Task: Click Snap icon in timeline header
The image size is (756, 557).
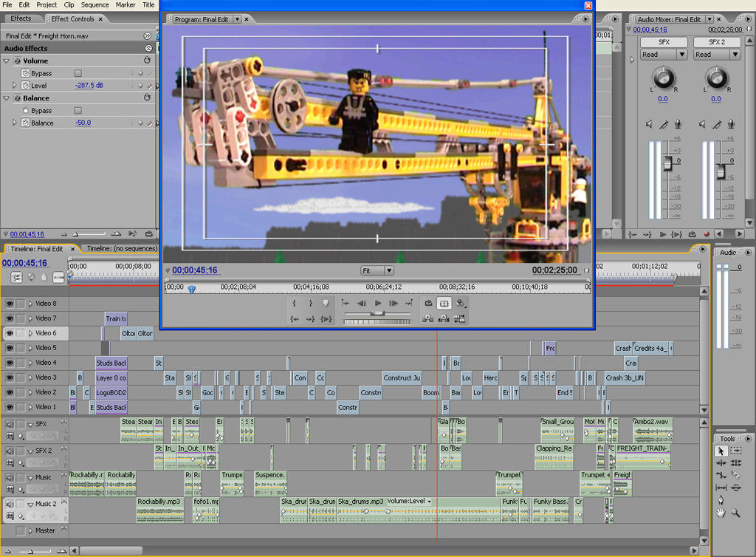Action: [17, 278]
